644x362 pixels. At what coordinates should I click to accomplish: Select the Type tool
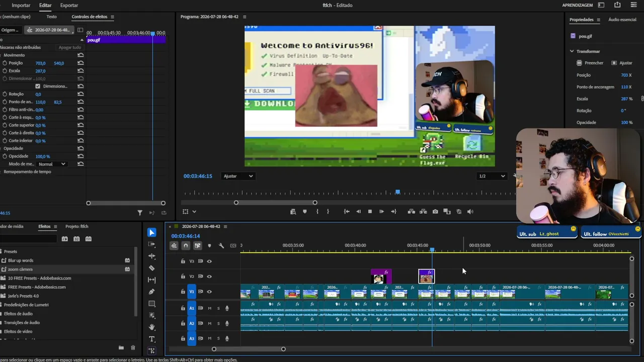[x=152, y=339]
